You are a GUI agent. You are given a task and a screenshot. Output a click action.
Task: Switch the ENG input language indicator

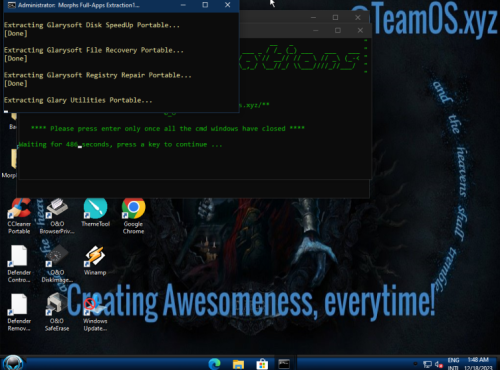click(453, 364)
